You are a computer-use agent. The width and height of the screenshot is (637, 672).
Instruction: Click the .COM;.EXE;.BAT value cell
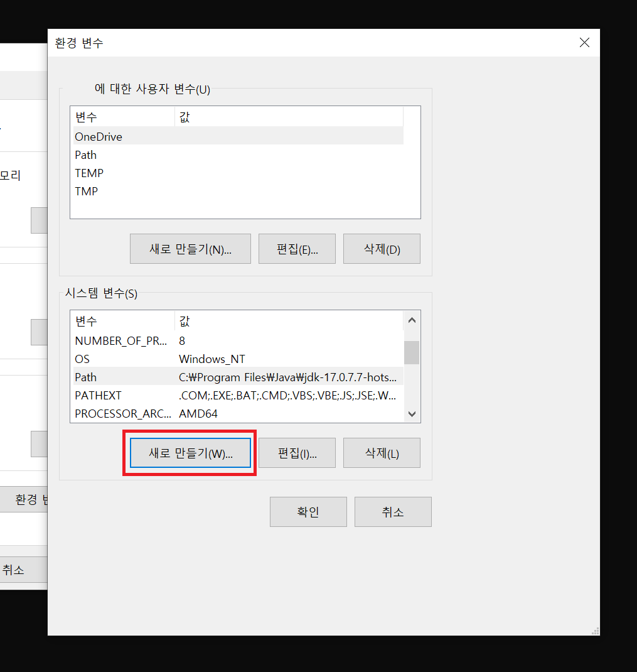[x=287, y=395]
